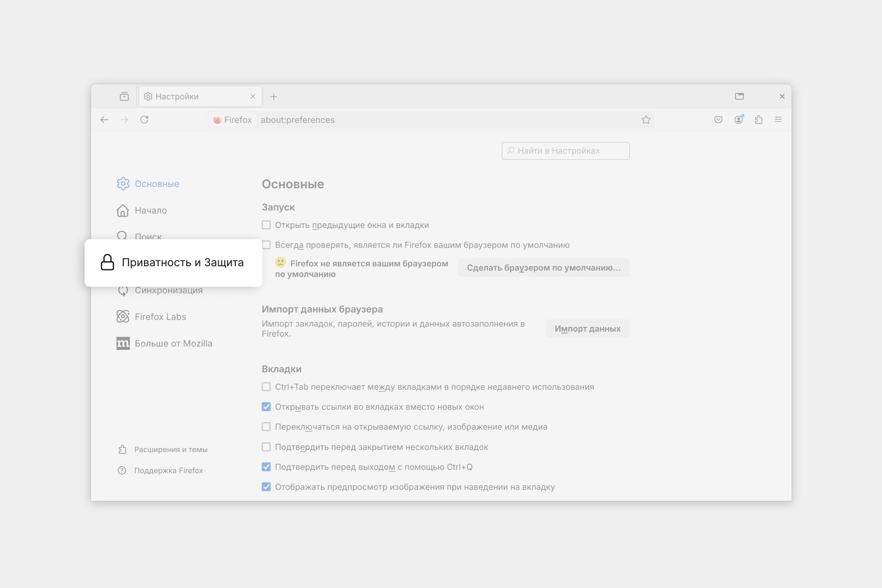Click the Импорт данных button

tap(587, 328)
